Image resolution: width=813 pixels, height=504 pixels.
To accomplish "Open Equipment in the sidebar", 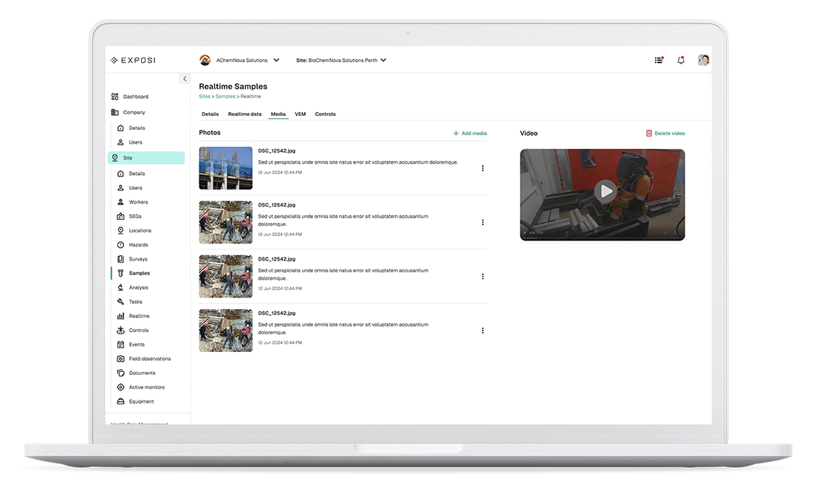I will [141, 401].
